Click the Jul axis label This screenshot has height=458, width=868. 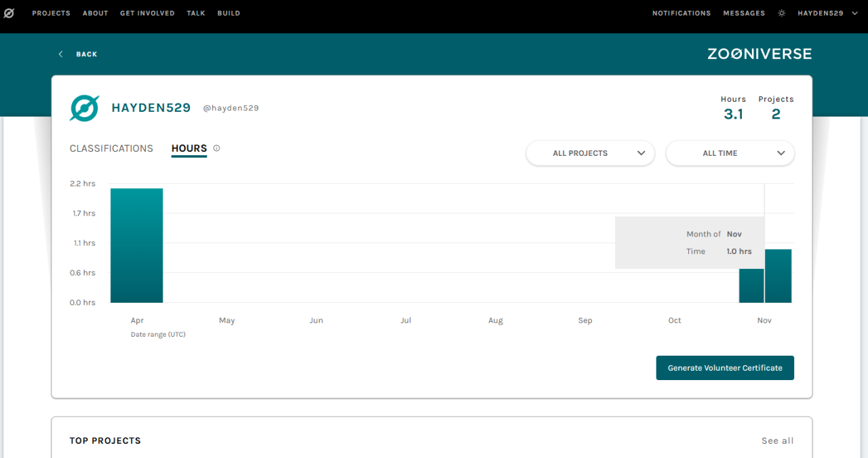(406, 320)
